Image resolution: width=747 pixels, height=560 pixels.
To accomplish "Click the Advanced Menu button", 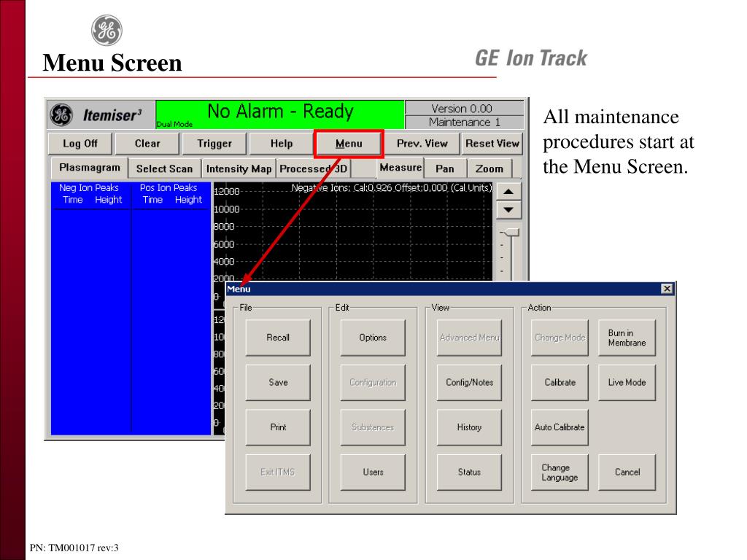I will pos(469,338).
